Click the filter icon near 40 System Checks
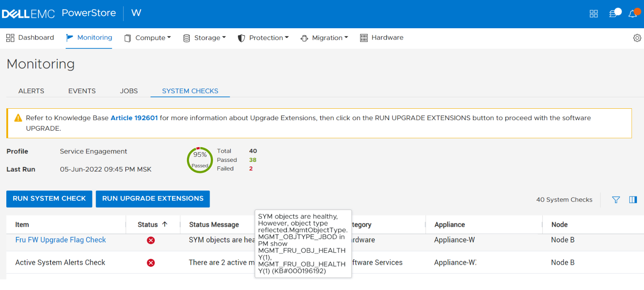Viewport: 644px width, 290px height. coord(616,199)
